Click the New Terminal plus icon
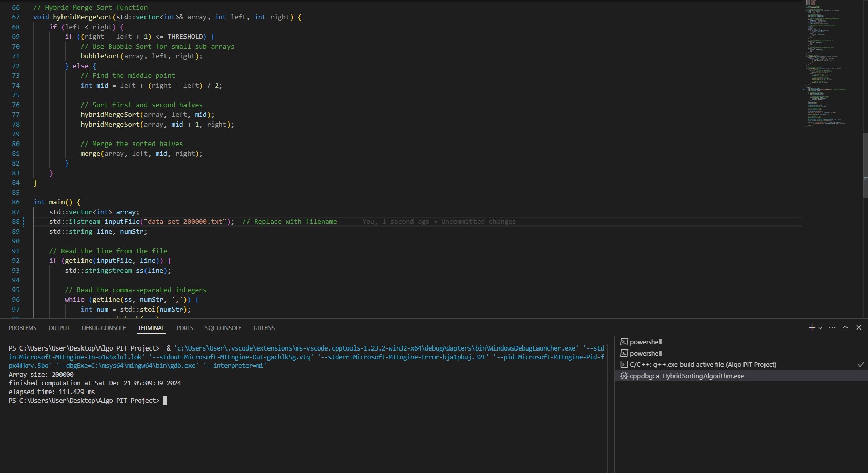 coord(811,328)
